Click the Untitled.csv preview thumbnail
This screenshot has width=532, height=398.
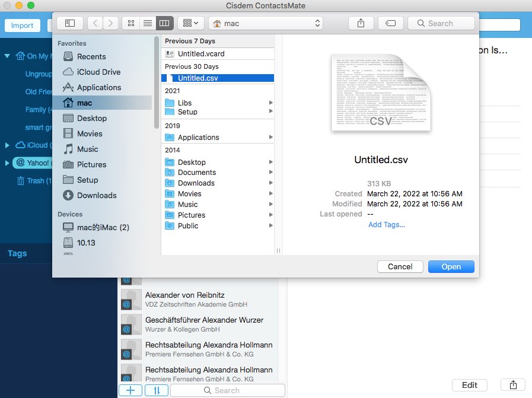(x=381, y=93)
